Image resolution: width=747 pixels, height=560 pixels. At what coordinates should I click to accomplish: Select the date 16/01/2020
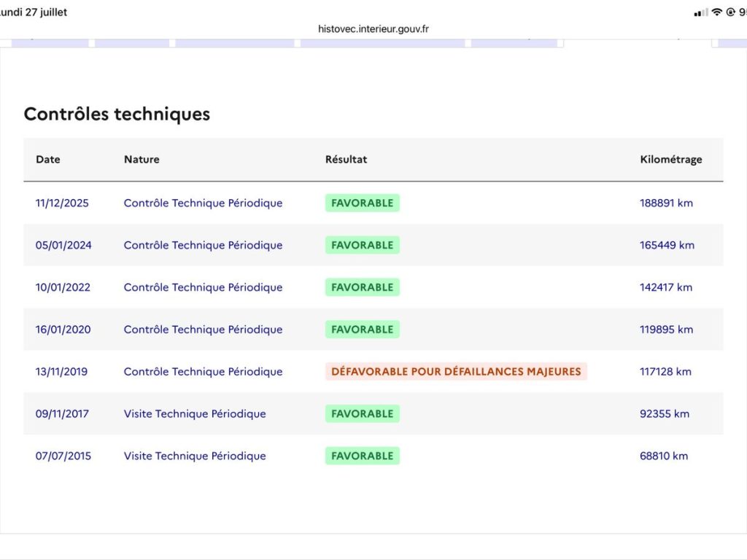63,330
